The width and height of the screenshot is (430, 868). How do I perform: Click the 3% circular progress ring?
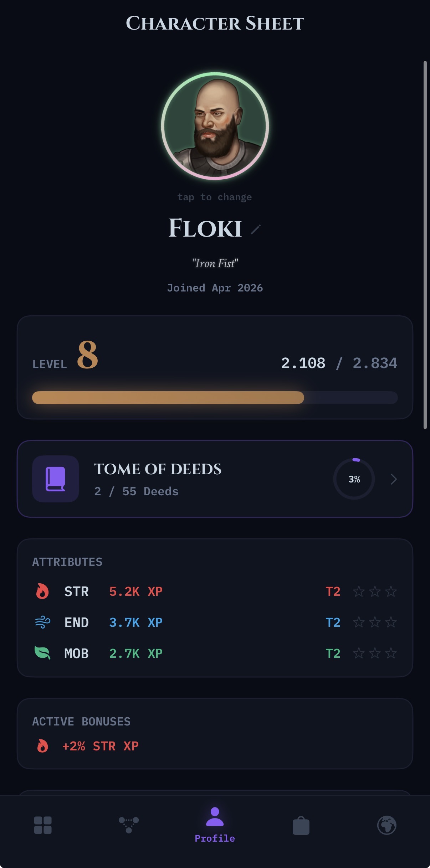354,479
